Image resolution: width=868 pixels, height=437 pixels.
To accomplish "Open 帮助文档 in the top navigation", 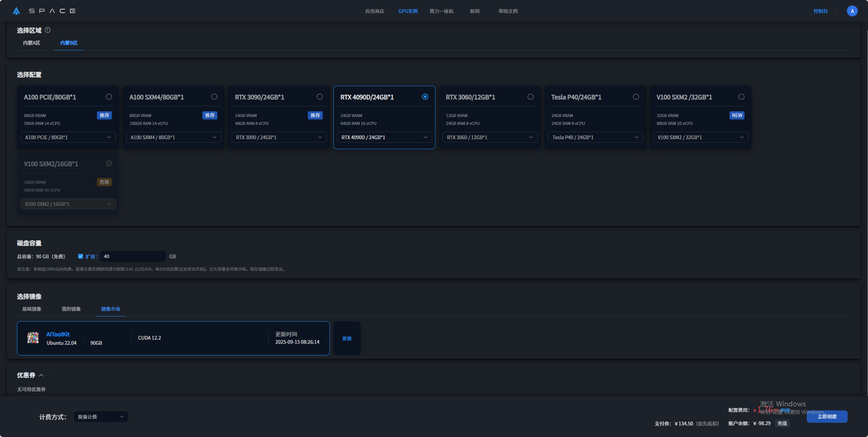I will (508, 11).
